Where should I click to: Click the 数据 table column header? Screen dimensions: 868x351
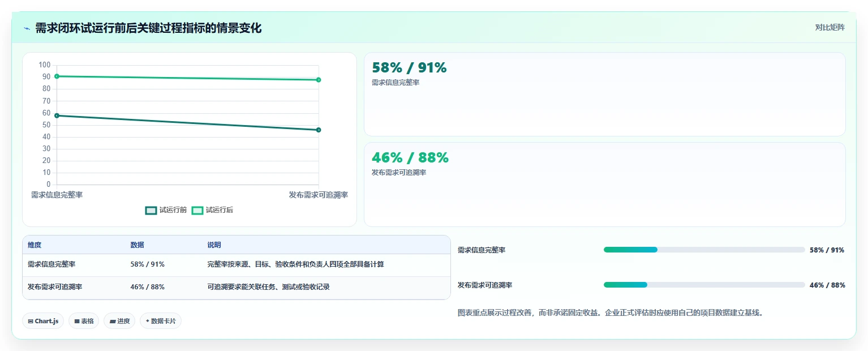point(137,245)
